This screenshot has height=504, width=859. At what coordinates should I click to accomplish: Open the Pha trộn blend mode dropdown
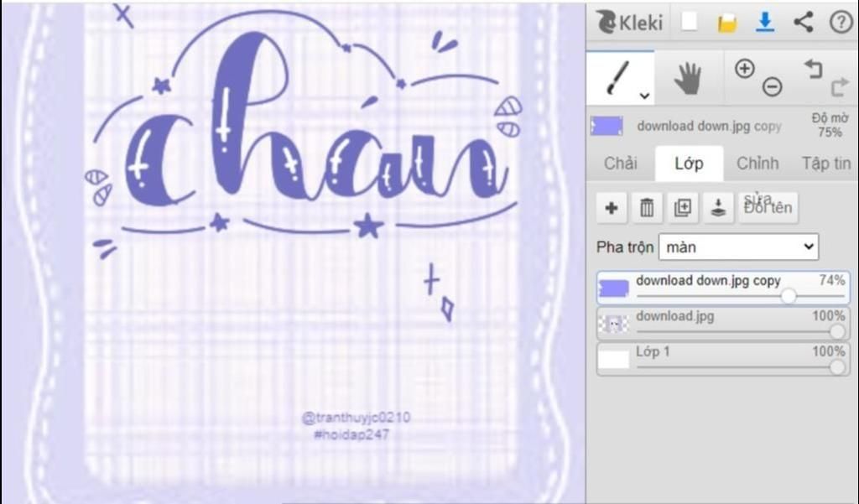coord(738,247)
